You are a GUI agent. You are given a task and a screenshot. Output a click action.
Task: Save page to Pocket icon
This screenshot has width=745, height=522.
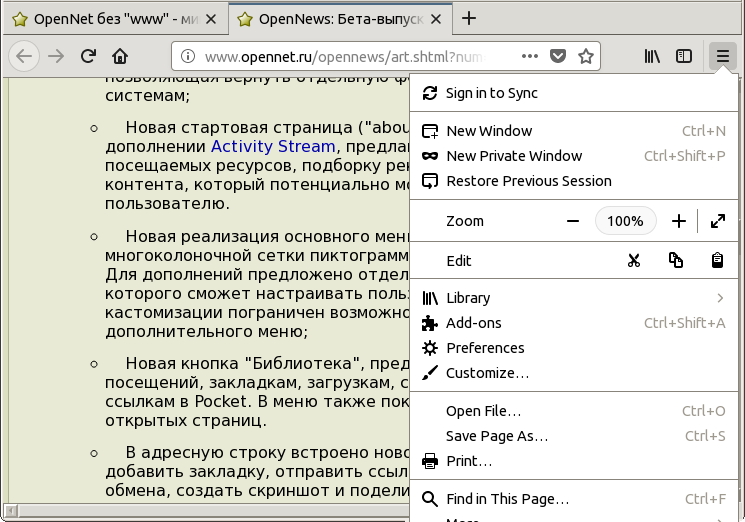[560, 56]
